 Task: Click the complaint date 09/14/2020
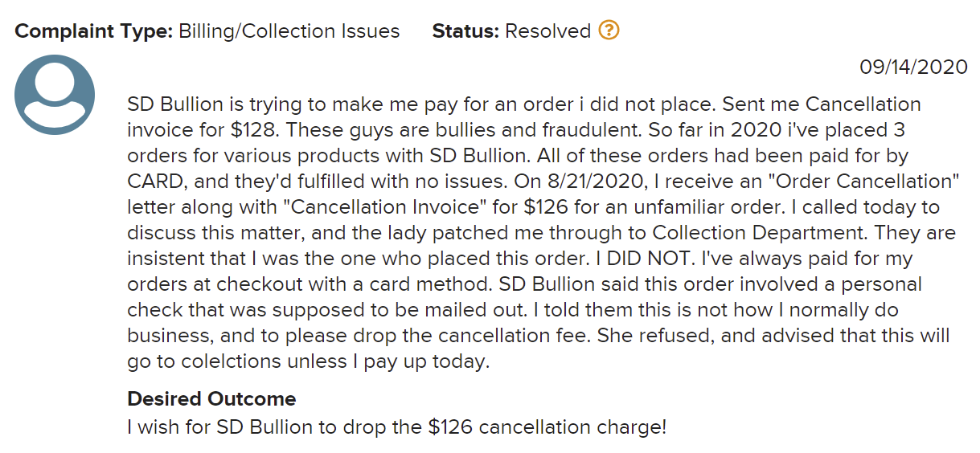point(914,67)
